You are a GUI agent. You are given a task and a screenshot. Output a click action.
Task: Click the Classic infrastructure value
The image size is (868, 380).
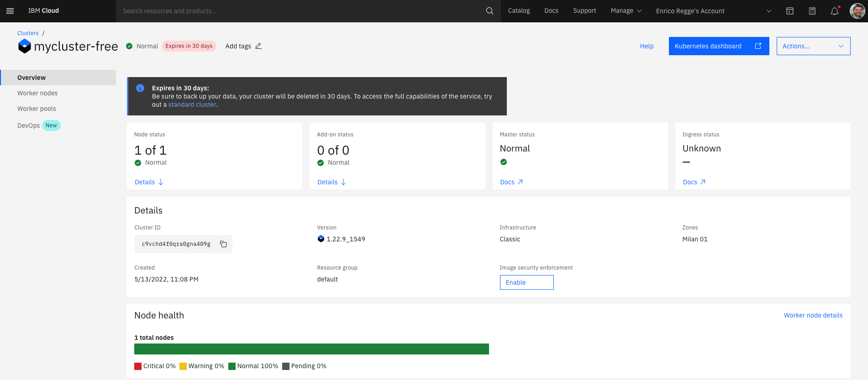tap(510, 239)
